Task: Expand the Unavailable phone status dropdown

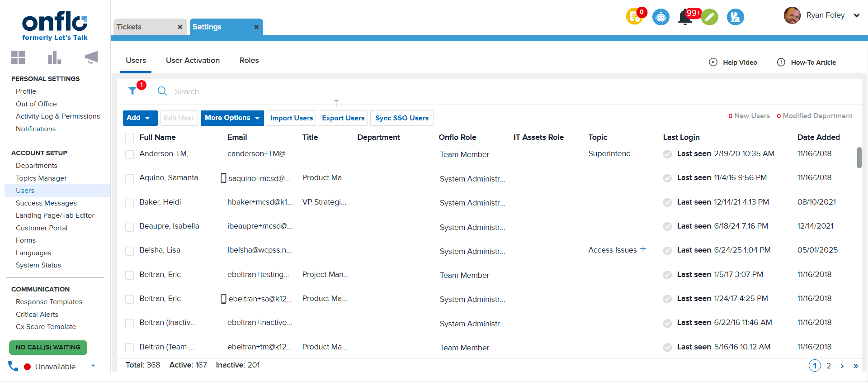Action: (x=93, y=366)
